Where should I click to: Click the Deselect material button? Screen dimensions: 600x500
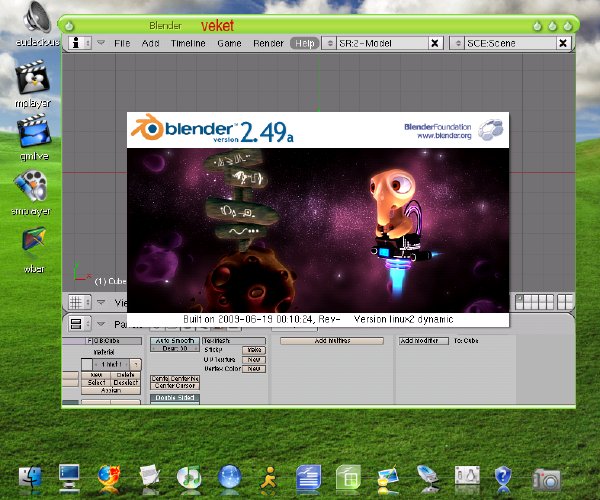coord(126,383)
